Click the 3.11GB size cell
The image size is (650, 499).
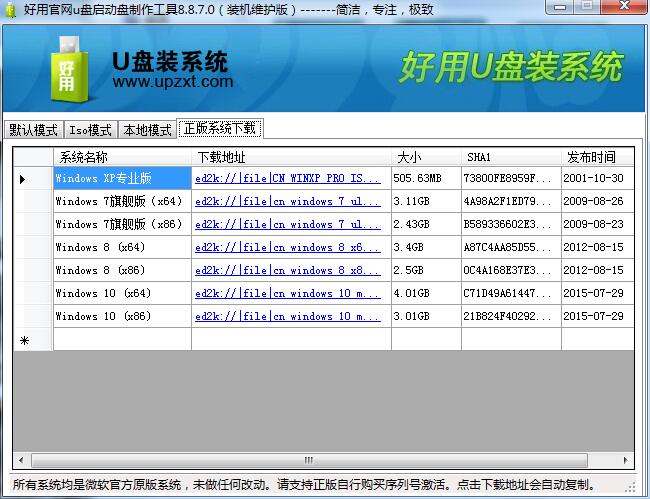click(x=426, y=201)
